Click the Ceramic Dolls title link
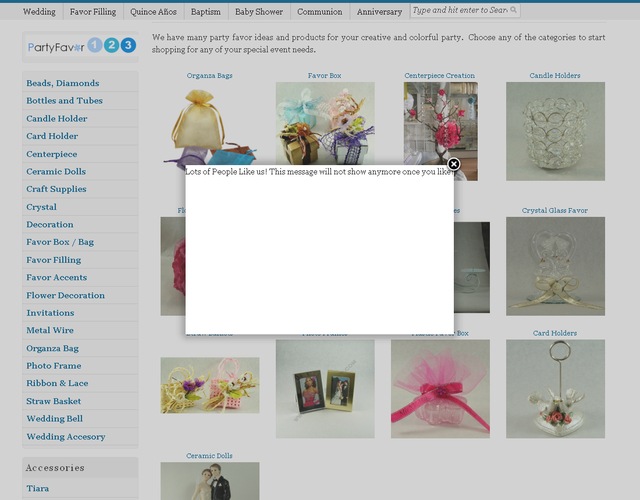640x500 pixels. (209, 456)
